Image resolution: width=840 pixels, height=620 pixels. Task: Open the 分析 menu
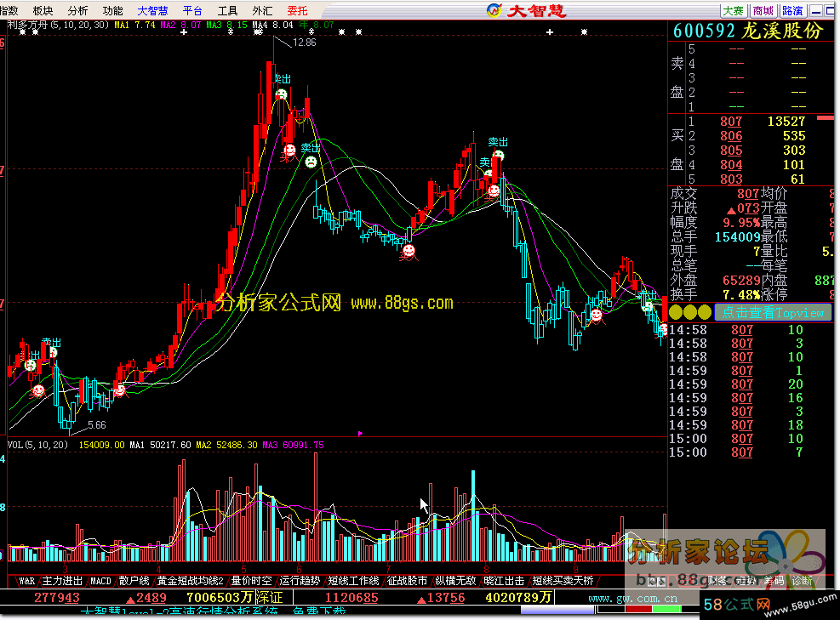coord(77,11)
